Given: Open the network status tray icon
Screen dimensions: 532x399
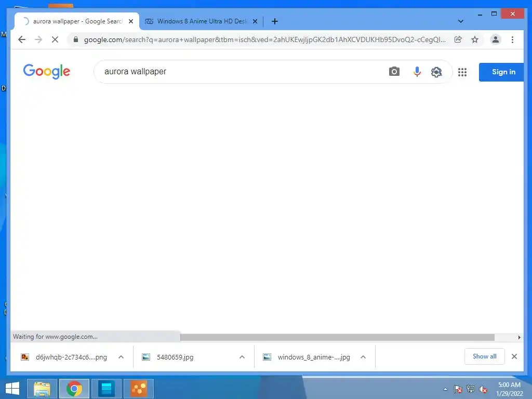Looking at the screenshot, I should (x=471, y=389).
